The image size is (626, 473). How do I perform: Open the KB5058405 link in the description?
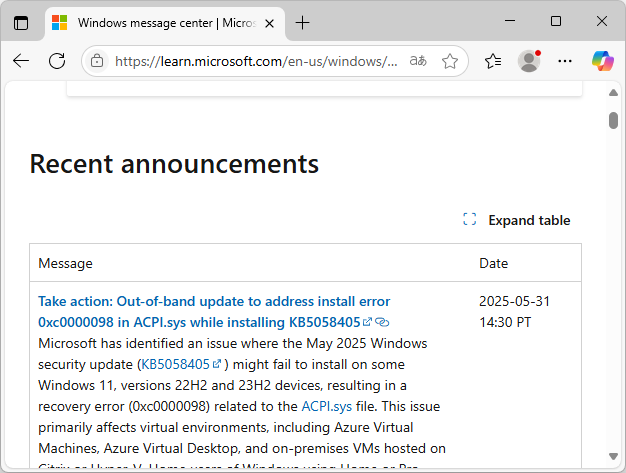coord(175,364)
